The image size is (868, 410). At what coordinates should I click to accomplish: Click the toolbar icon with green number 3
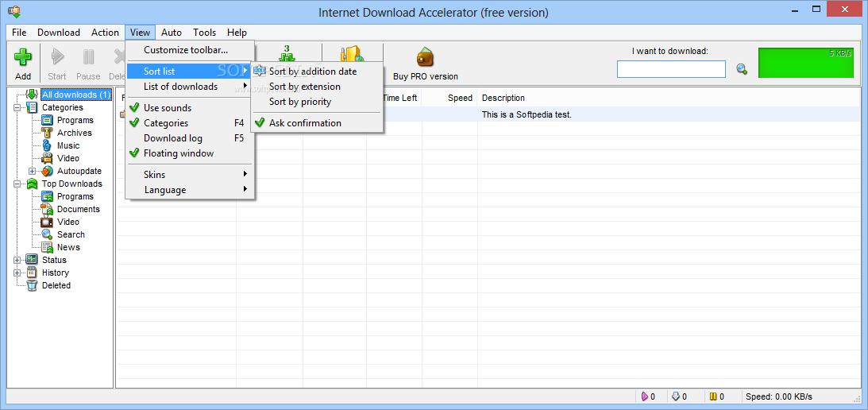point(286,54)
